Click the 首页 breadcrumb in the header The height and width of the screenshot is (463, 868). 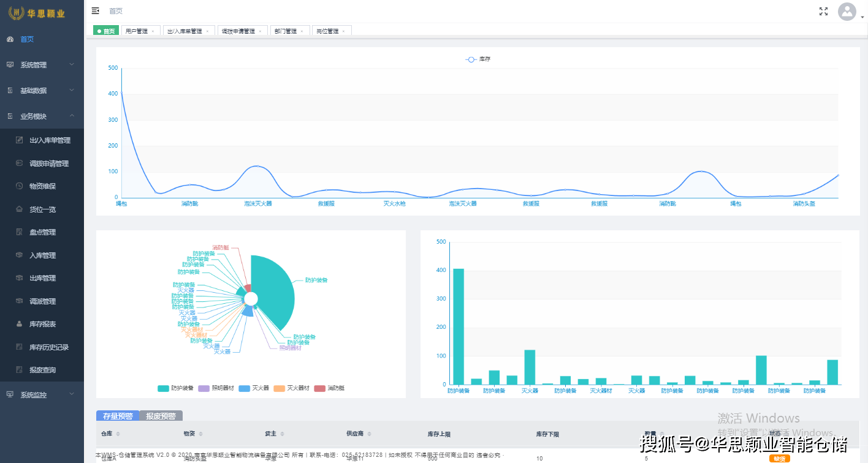(116, 11)
